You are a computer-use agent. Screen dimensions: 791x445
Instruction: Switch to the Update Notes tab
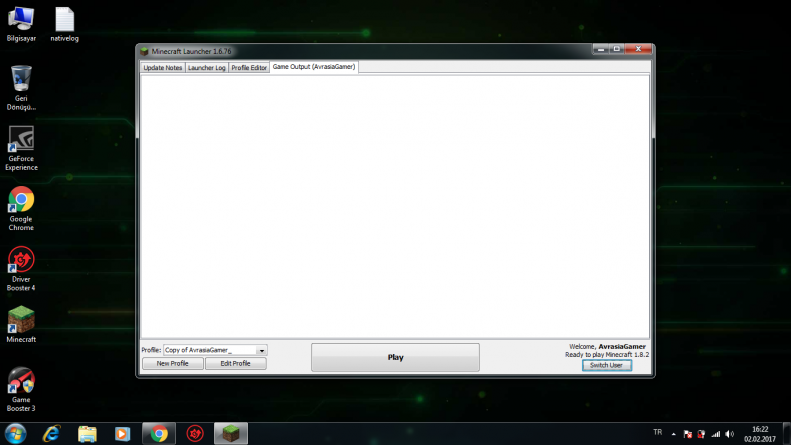tap(162, 68)
